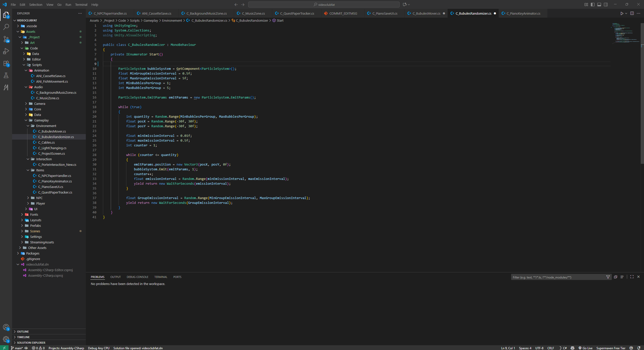Open the Source Control view
Viewport: 644px width, 350px height.
(x=6, y=39)
